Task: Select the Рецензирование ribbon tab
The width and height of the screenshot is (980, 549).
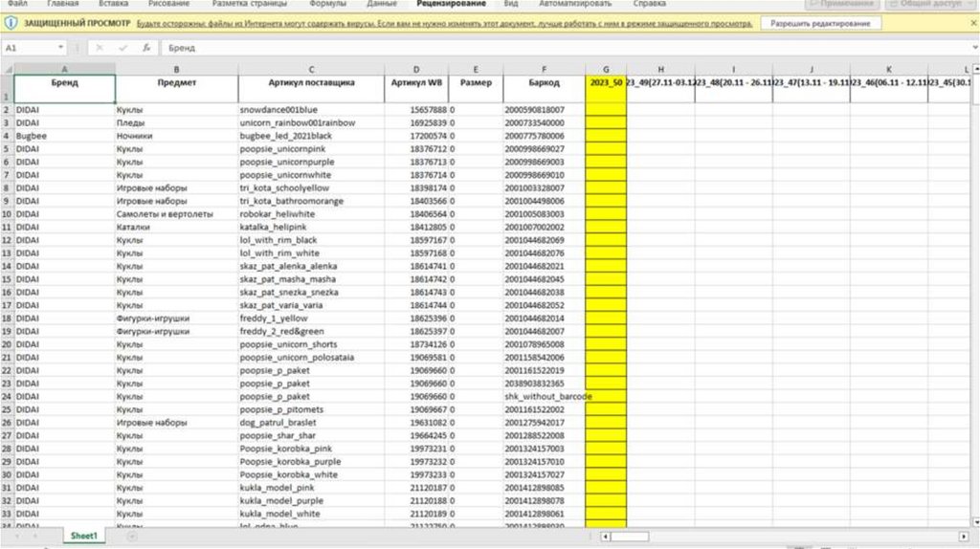Action: click(x=452, y=4)
